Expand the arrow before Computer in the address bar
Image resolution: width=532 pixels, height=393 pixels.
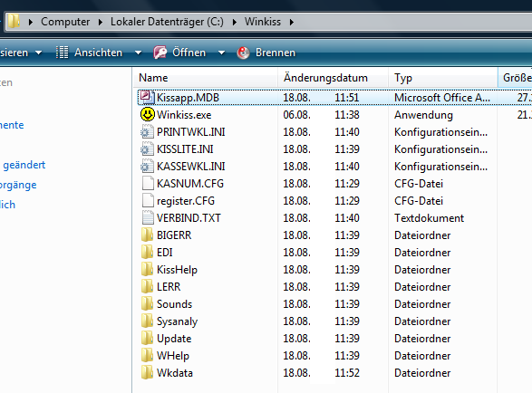coord(31,22)
